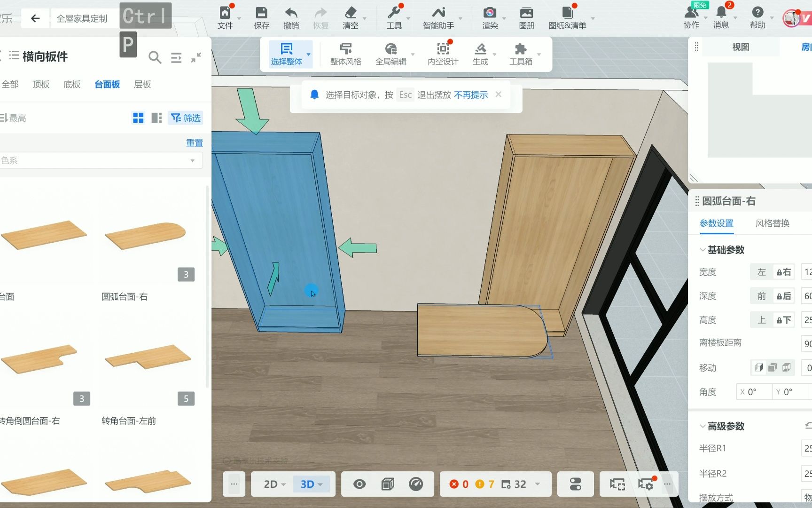Expand the error and warning count dropdown
Viewport: 812px width, 508px height.
tap(538, 484)
